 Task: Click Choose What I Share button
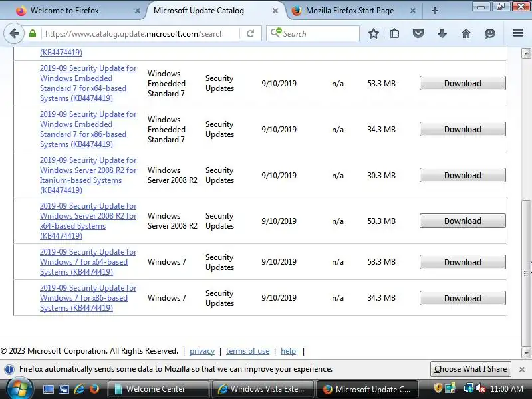[470, 369]
